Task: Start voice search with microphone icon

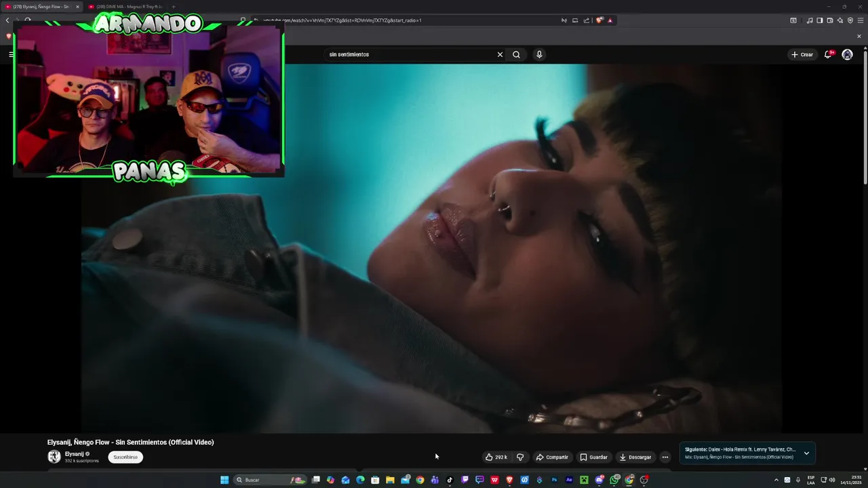Action: pos(539,54)
